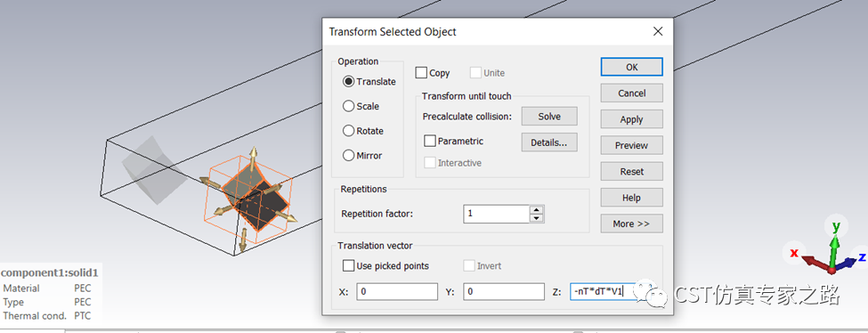
Task: Click the Solve button
Action: (549, 117)
